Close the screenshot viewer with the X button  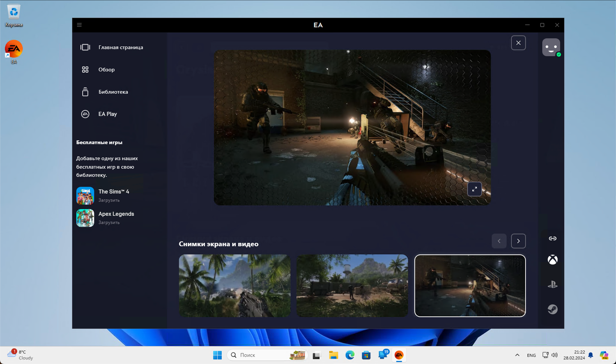tap(518, 43)
